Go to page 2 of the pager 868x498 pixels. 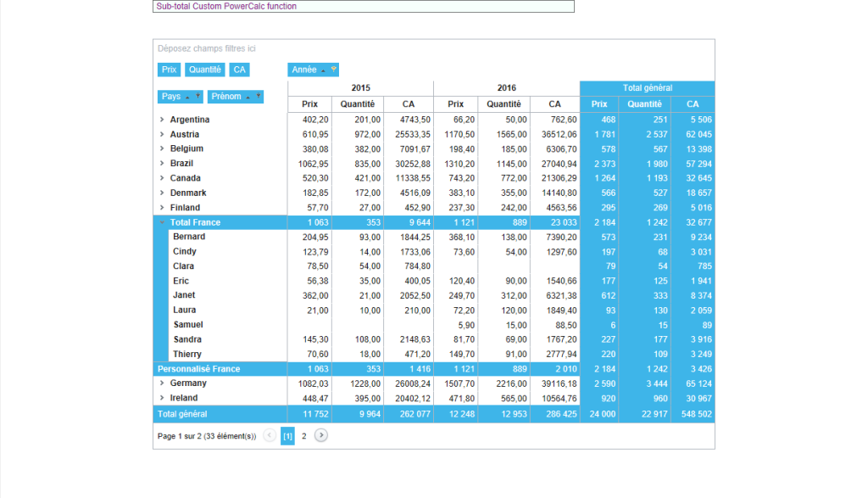[304, 436]
